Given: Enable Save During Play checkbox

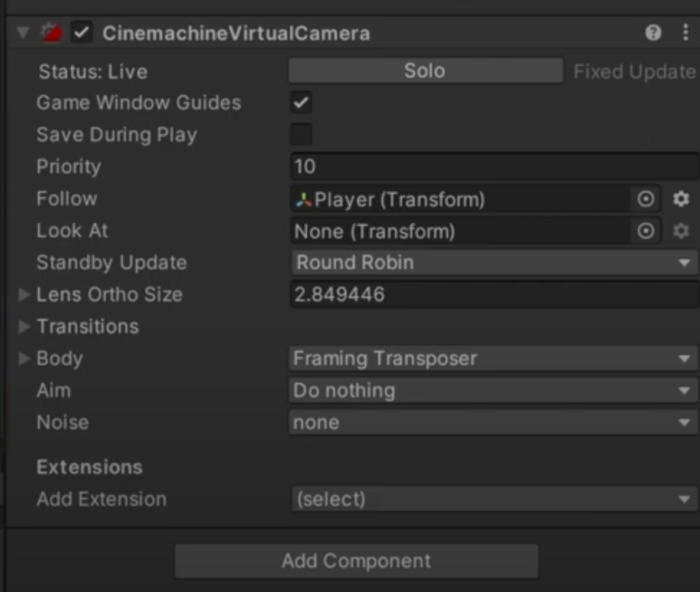Looking at the screenshot, I should click(301, 135).
